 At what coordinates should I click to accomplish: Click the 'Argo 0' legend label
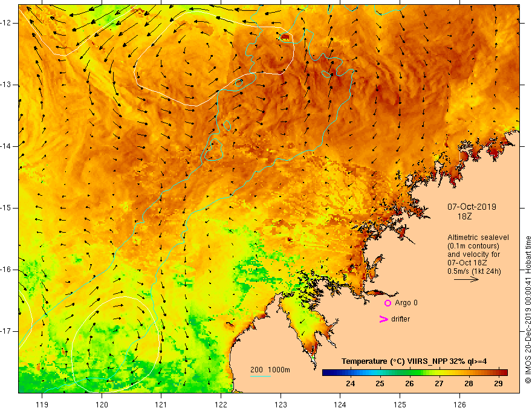point(406,303)
